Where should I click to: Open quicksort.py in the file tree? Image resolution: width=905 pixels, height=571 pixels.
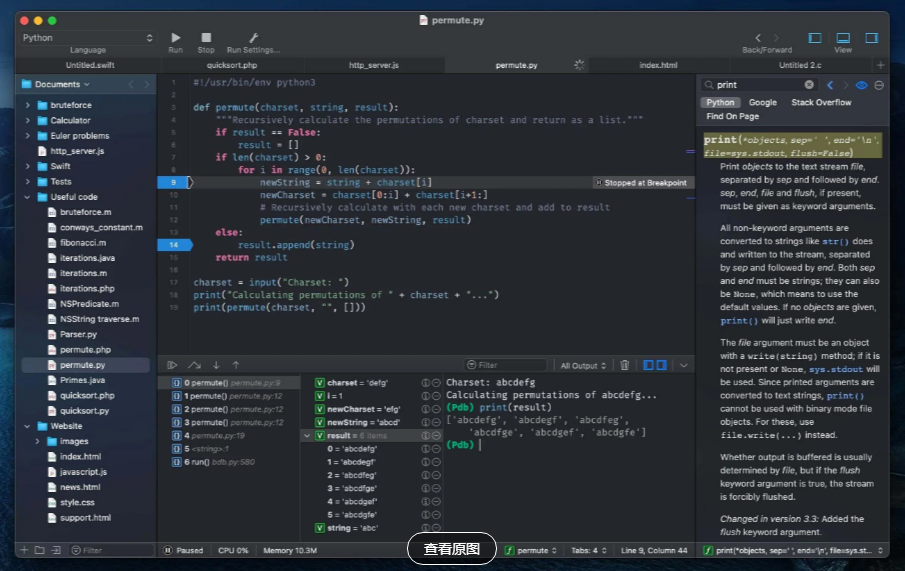[84, 410]
